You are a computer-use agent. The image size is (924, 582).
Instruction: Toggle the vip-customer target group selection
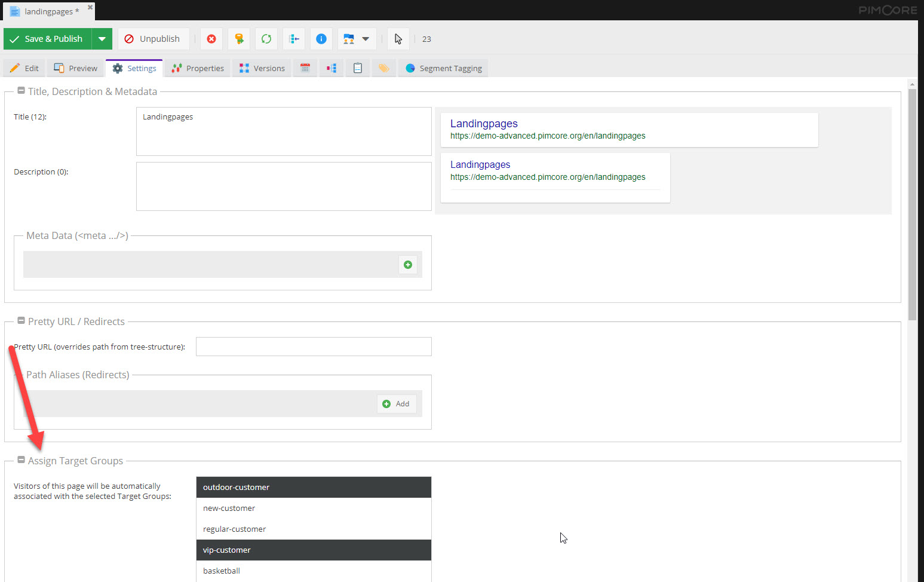(x=314, y=550)
